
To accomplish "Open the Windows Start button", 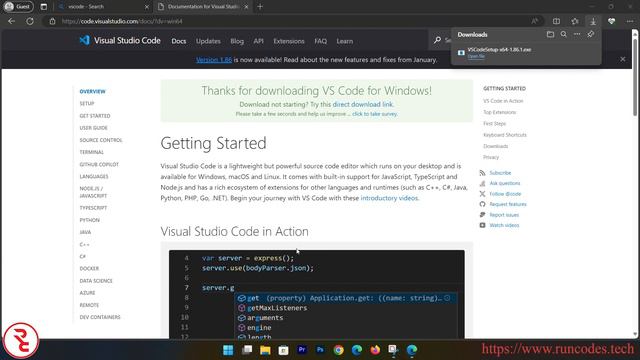I will (x=228, y=350).
